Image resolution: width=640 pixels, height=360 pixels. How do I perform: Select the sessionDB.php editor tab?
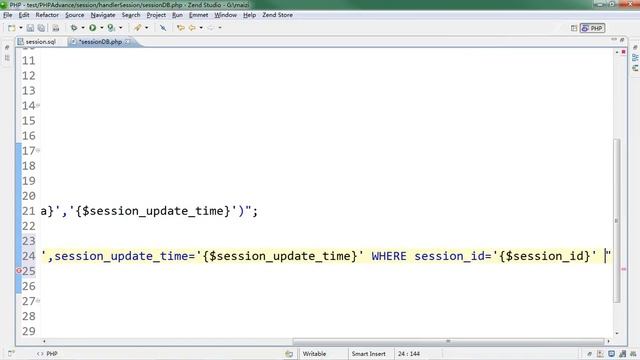click(x=100, y=42)
